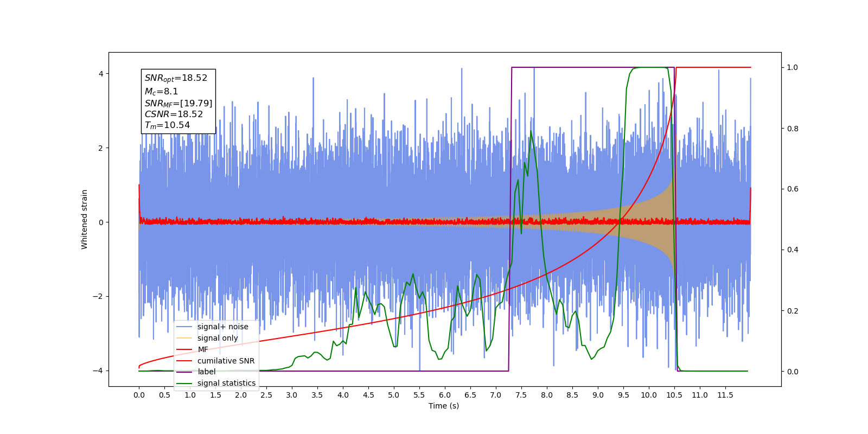This screenshot has width=868, height=434.
Task: Click the right axis tick label 0.8
Action: 793,129
